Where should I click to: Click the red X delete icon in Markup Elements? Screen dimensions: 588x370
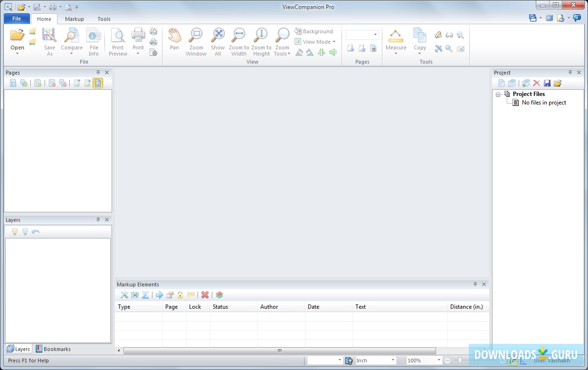click(x=205, y=295)
